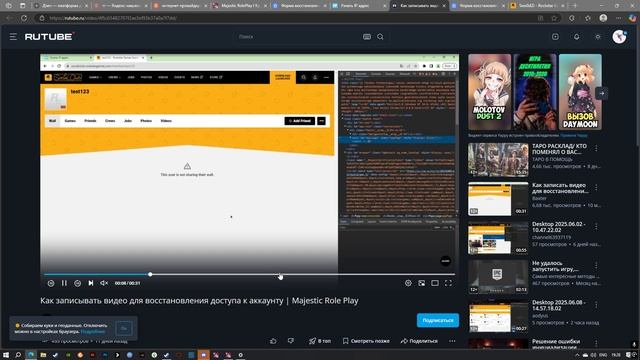Open 'Не удалось запустить игру' video thumbnail
Image resolution: width=640 pixels, height=360 pixels.
point(498,277)
